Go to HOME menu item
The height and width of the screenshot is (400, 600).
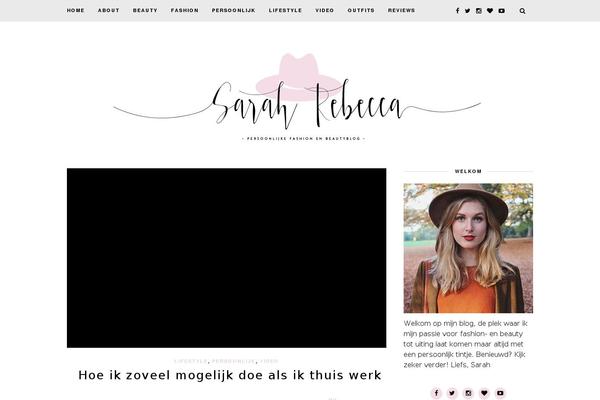tap(75, 10)
